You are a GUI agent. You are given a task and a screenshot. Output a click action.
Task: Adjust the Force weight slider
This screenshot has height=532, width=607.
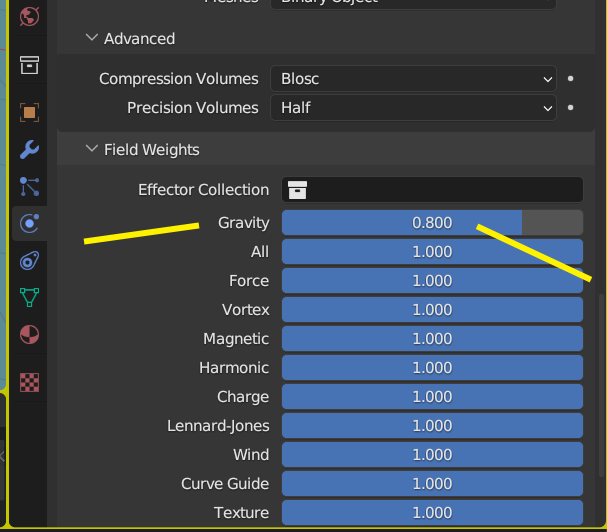432,281
